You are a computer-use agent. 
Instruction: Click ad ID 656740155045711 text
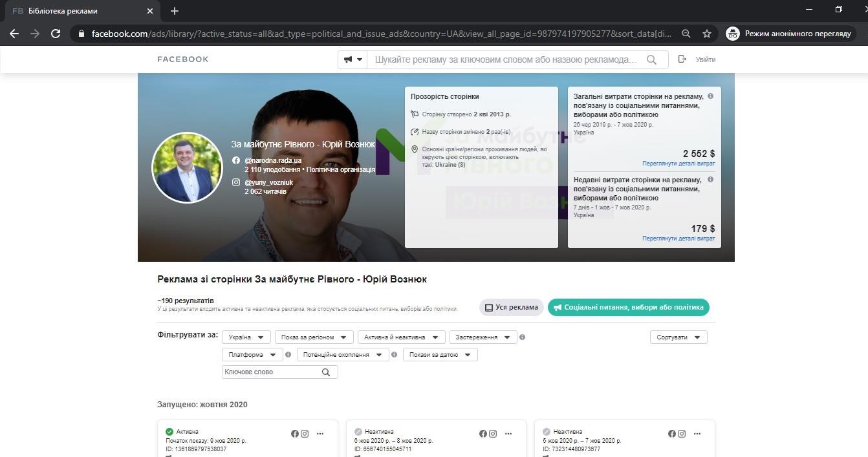coord(383,449)
